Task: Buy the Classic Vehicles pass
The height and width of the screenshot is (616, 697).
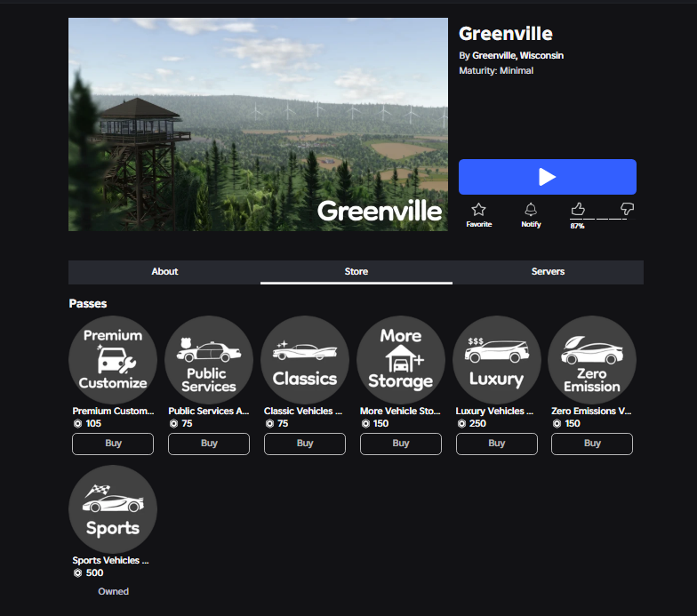Action: 305,444
